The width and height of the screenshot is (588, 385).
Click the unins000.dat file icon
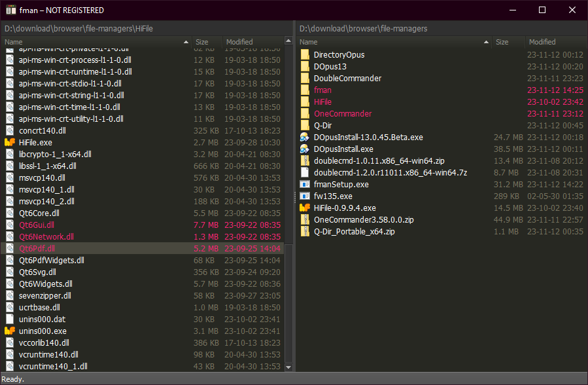point(10,319)
